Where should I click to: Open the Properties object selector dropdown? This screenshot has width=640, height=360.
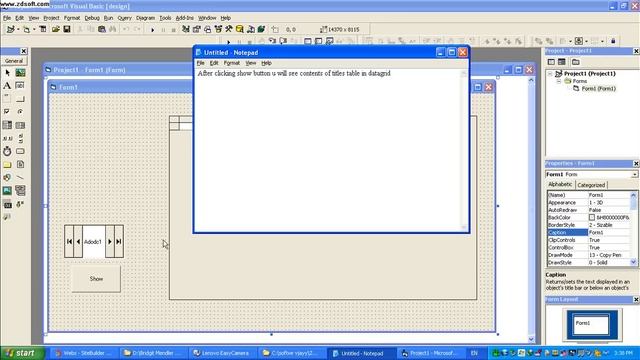(635, 174)
